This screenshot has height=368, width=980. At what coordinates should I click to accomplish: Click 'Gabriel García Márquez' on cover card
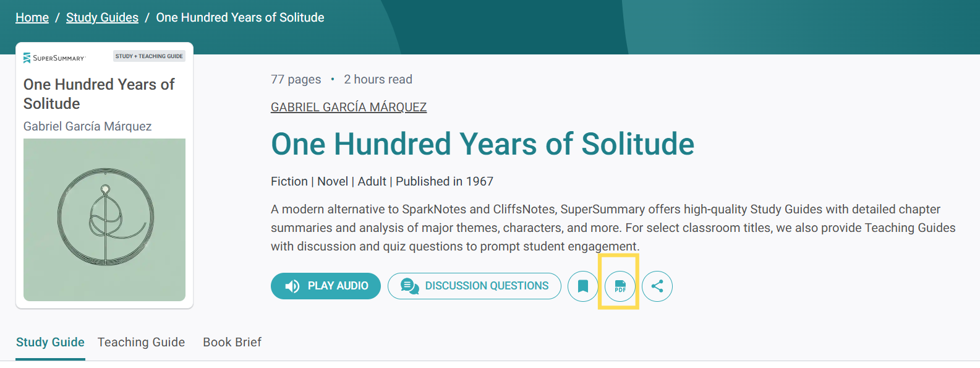[87, 126]
